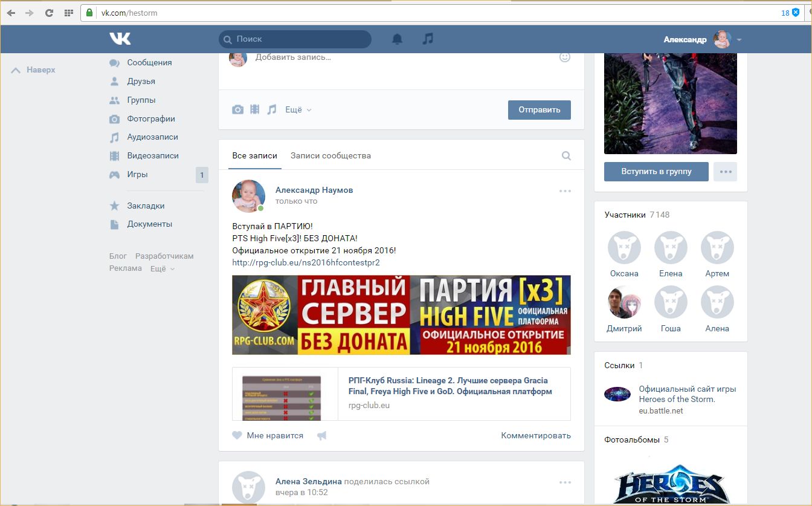The width and height of the screenshot is (812, 506).
Task: Expand the footer Ещё links dropdown
Action: click(x=163, y=268)
